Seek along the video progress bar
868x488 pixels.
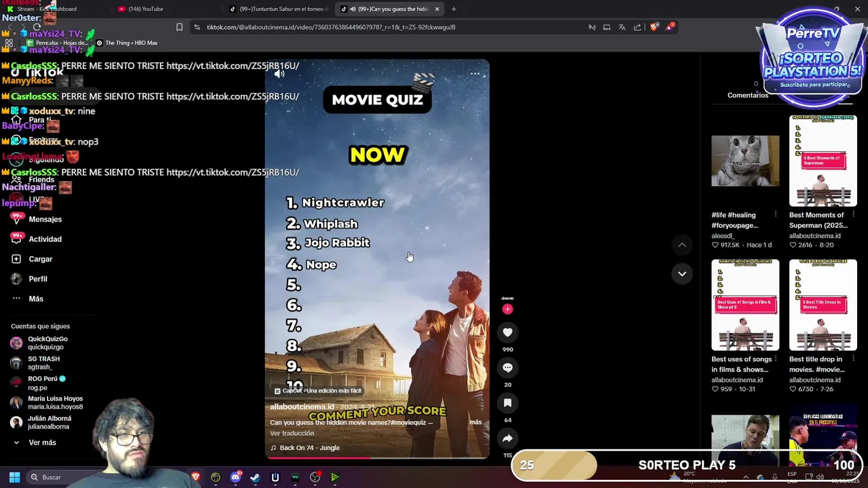coord(376,457)
